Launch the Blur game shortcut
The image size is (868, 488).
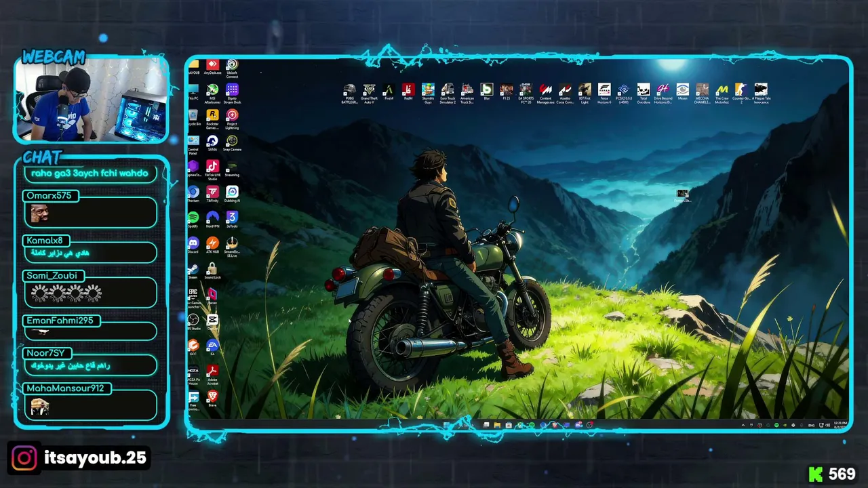[487, 92]
